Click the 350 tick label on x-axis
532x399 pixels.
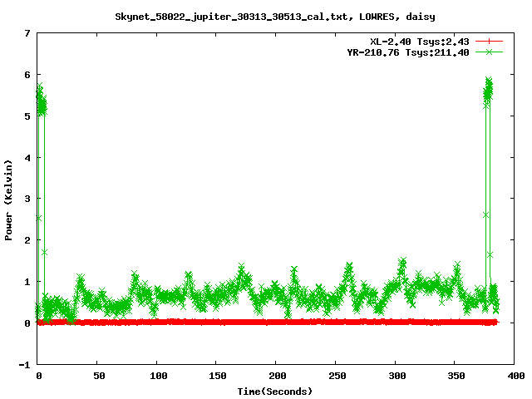[455, 376]
